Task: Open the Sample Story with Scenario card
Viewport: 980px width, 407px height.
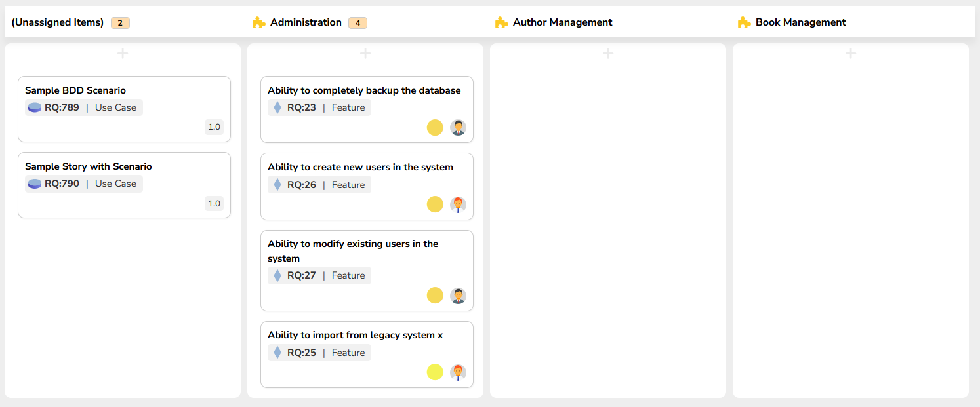Action: (89, 166)
